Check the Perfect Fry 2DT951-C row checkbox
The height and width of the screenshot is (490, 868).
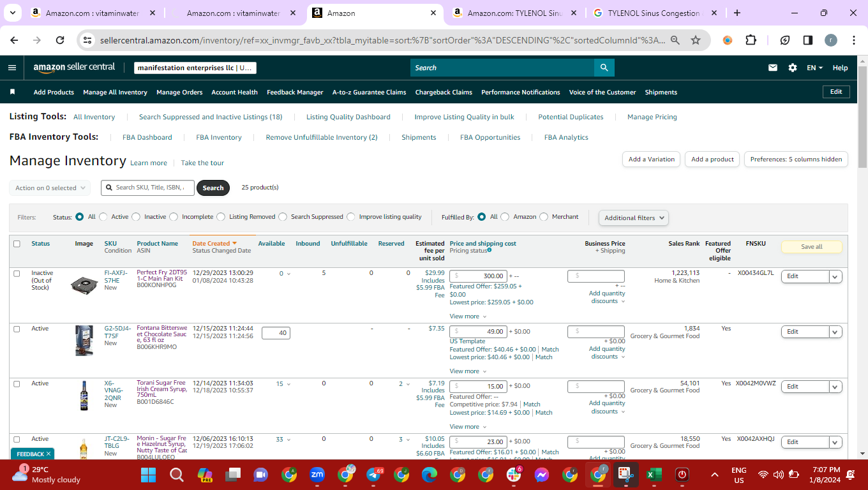17,273
